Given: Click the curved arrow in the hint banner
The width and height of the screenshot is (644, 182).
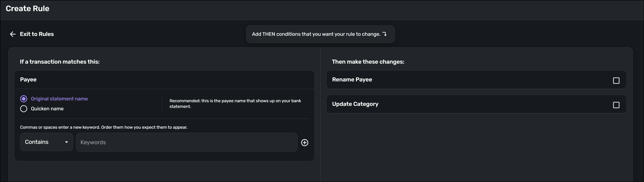Looking at the screenshot, I should [x=385, y=34].
